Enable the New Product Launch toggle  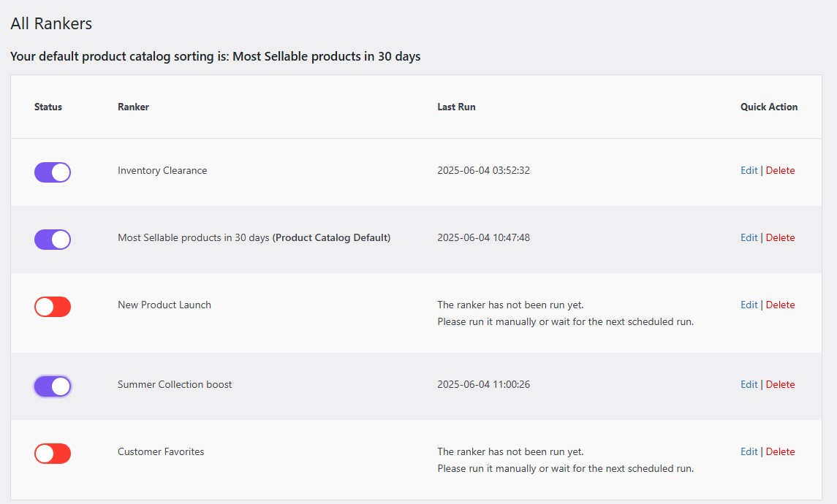coord(53,307)
